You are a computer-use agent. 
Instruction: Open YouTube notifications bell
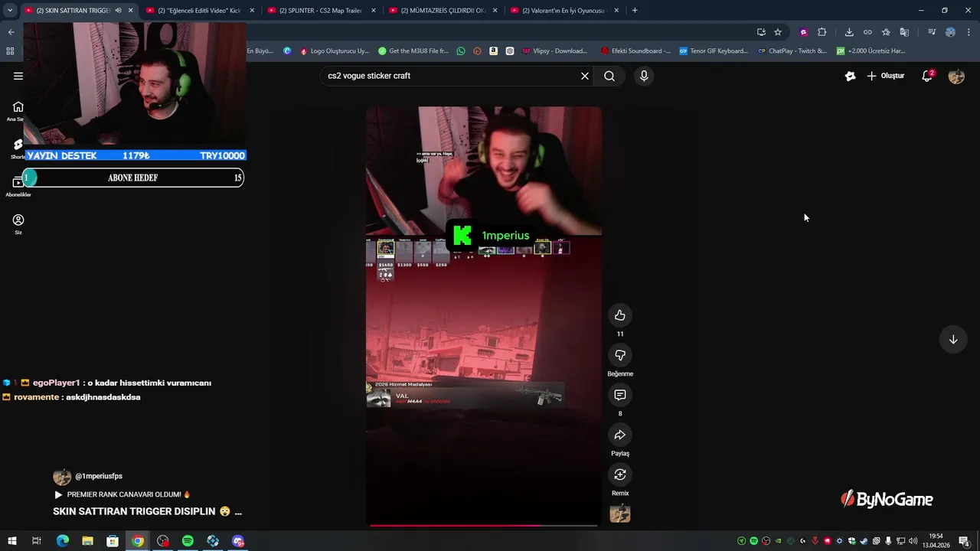click(x=927, y=76)
